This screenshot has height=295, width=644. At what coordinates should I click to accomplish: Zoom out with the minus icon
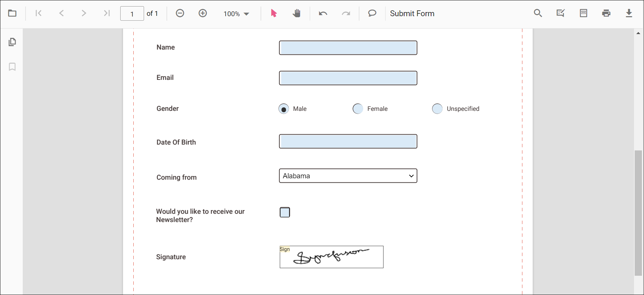click(180, 13)
